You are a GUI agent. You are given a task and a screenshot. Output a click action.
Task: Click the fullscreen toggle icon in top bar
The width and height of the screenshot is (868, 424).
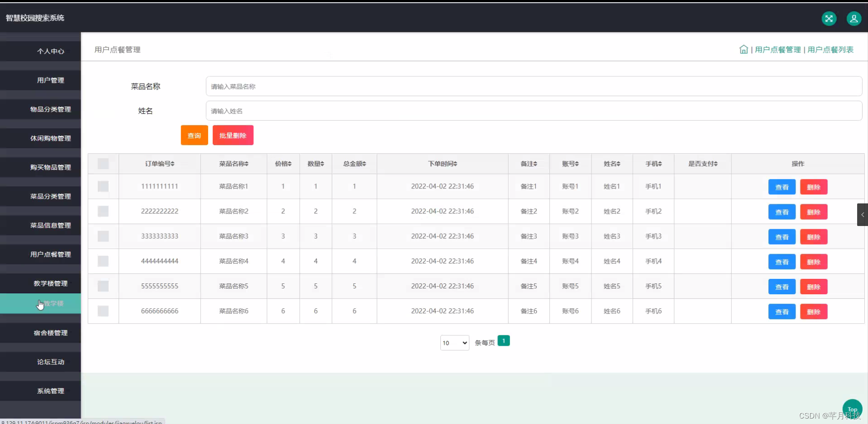point(829,19)
